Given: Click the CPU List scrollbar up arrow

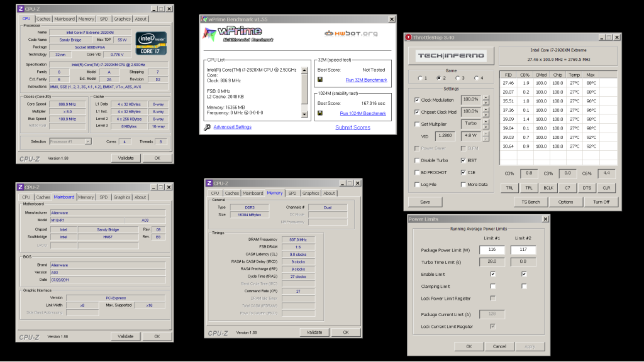Looking at the screenshot, I should (304, 70).
